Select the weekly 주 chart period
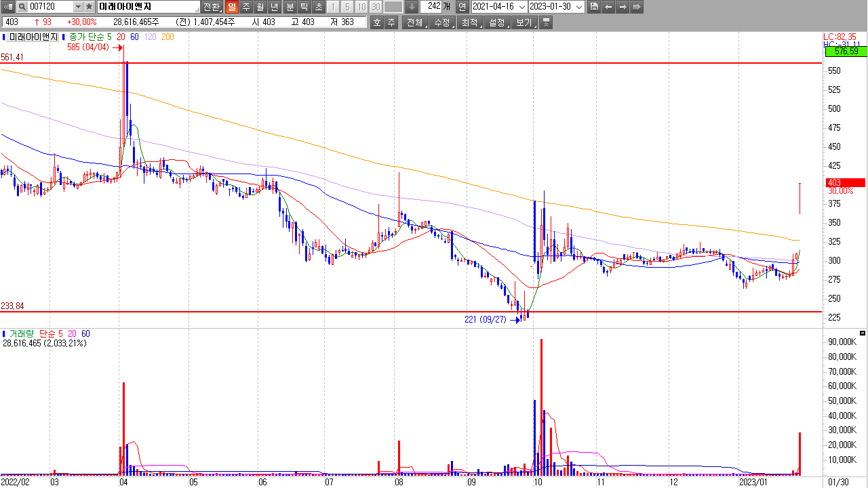 click(x=245, y=7)
